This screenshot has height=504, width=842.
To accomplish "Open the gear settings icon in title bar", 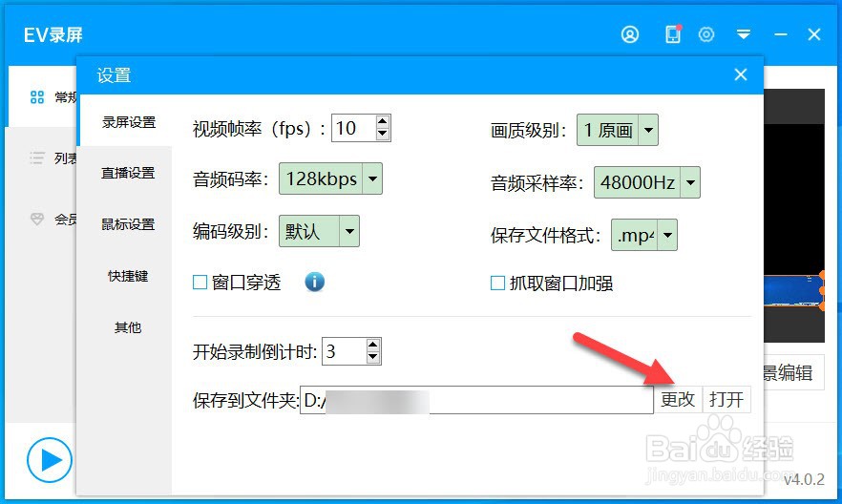I will click(706, 34).
